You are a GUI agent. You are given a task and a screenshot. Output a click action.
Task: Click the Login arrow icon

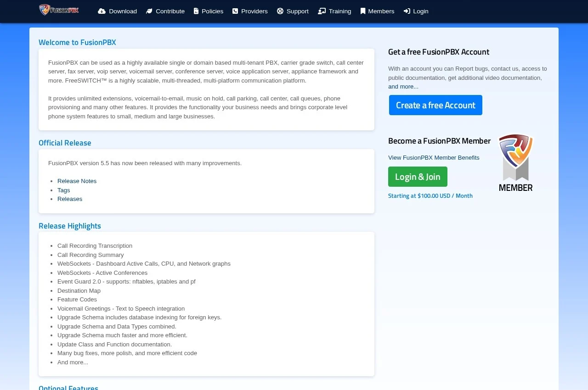click(x=407, y=11)
